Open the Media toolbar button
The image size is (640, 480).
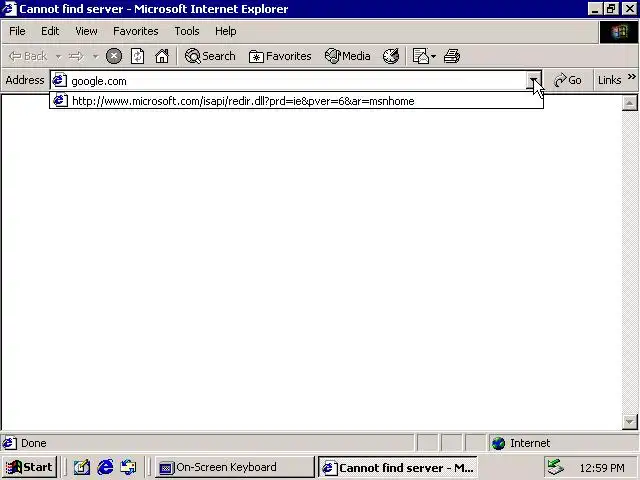347,56
